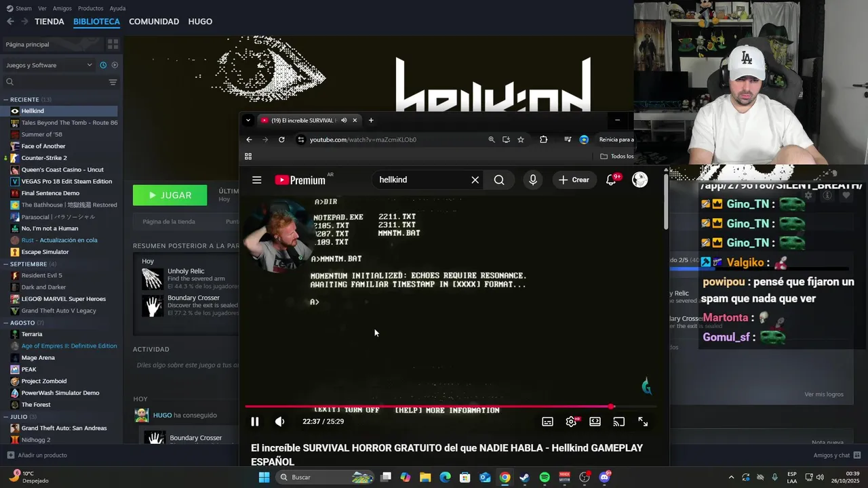The width and height of the screenshot is (868, 488).
Task: Reload the Chrome page
Action: 281,140
